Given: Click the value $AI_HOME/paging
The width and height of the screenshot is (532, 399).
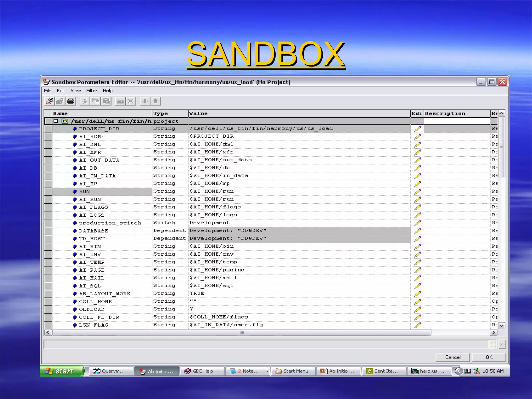Looking at the screenshot, I should click(x=217, y=270).
